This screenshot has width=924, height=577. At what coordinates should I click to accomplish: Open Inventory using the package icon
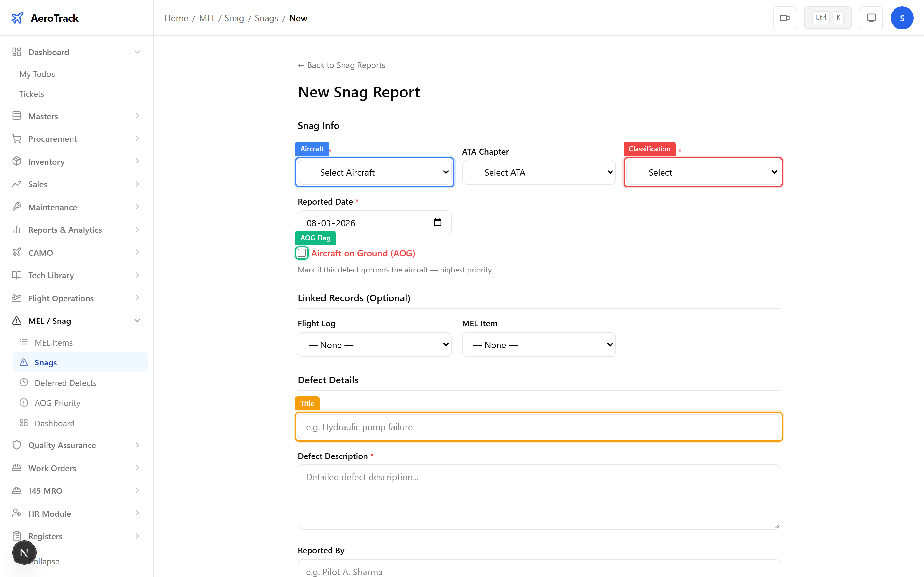pos(17,161)
